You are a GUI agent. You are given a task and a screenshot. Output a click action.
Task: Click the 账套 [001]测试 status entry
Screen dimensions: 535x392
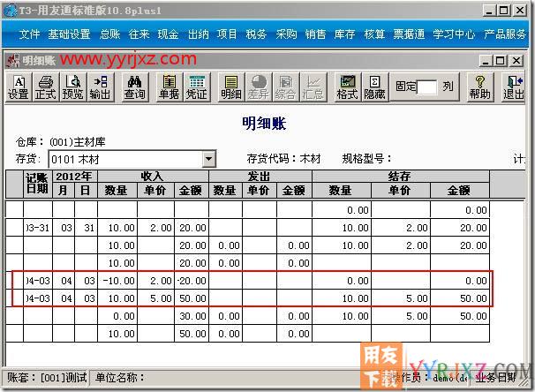(47, 378)
